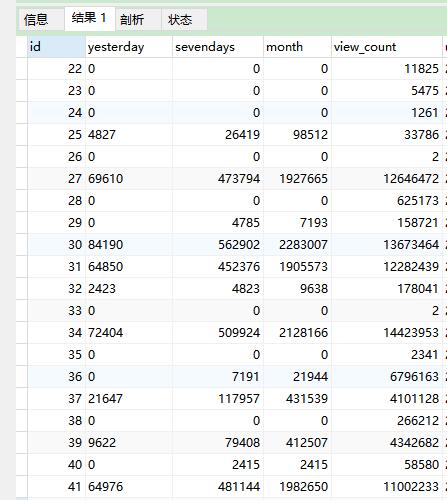This screenshot has width=447, height=500.
Task: Click the view_count column header
Action: pos(387,47)
